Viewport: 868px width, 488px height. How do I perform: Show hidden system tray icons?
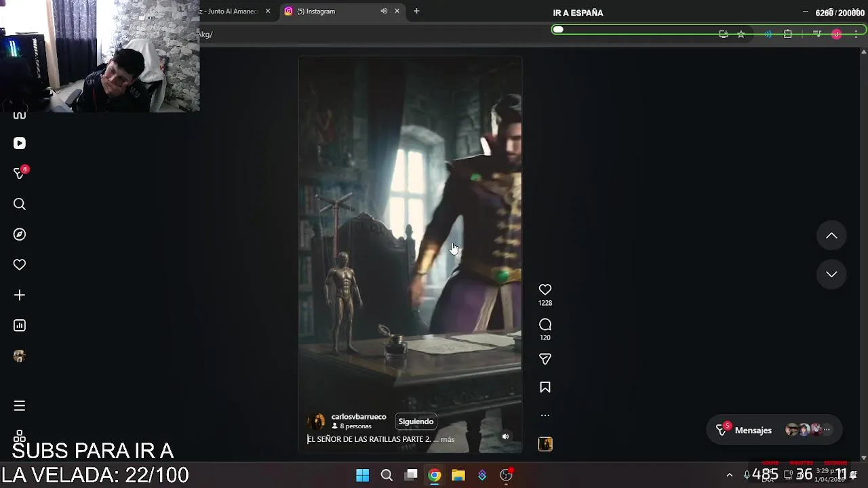[x=730, y=475]
